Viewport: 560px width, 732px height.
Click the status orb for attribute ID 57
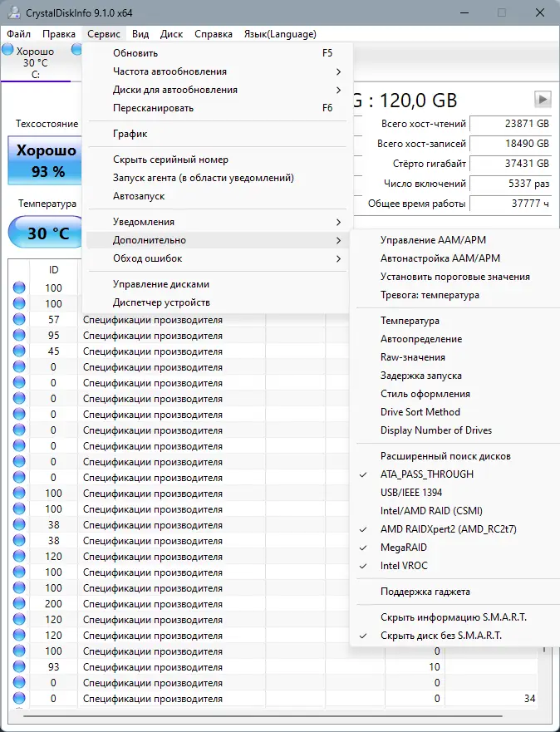pos(19,320)
